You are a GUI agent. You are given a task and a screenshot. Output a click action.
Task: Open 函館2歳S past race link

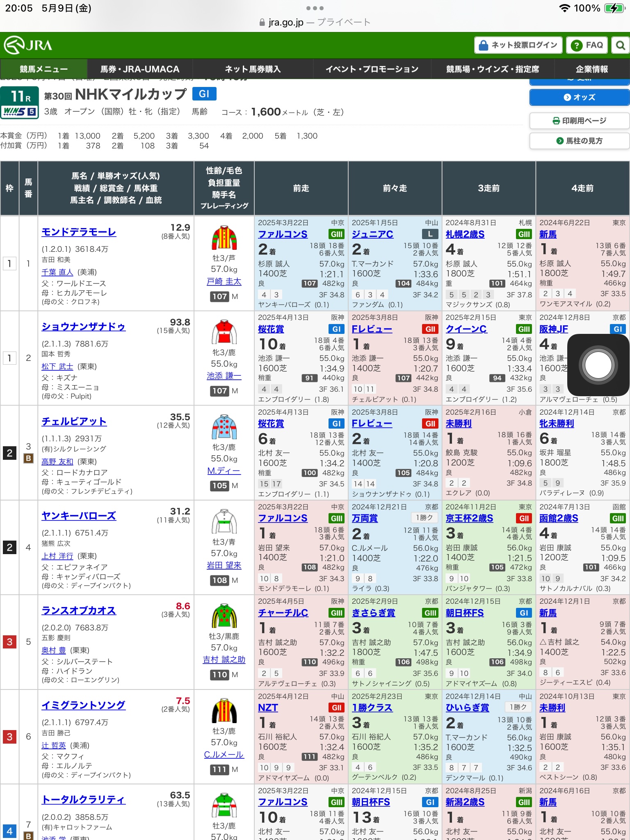click(559, 518)
